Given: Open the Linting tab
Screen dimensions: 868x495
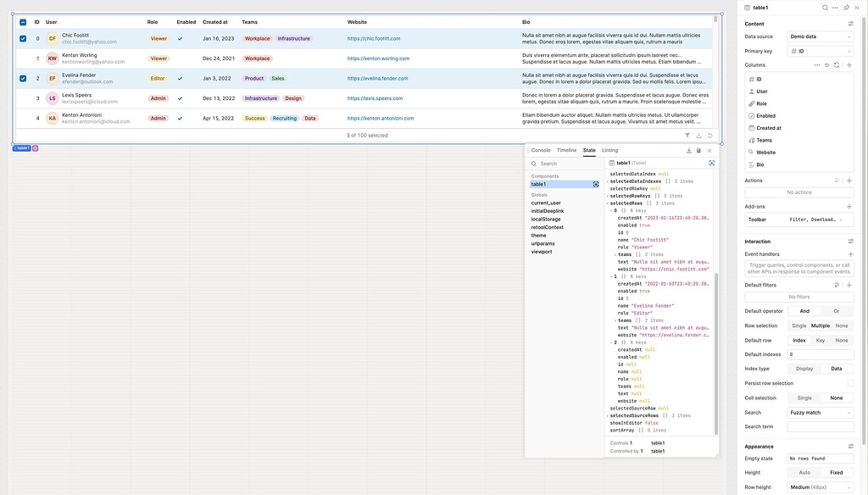Looking at the screenshot, I should point(609,150).
